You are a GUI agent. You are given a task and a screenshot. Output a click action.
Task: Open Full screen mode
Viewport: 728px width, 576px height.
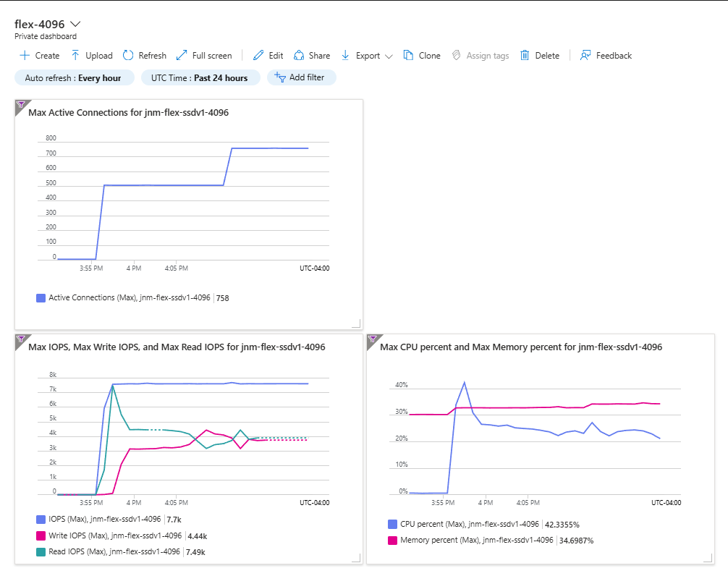click(x=204, y=56)
